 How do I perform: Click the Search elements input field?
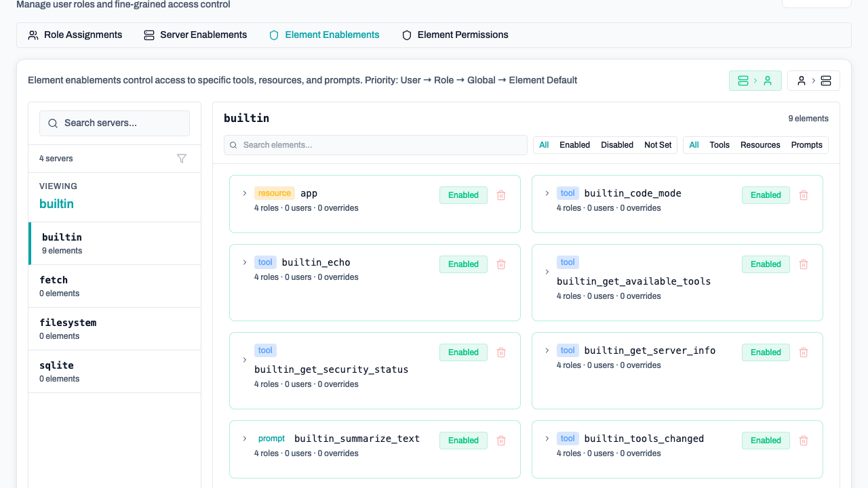(x=376, y=145)
